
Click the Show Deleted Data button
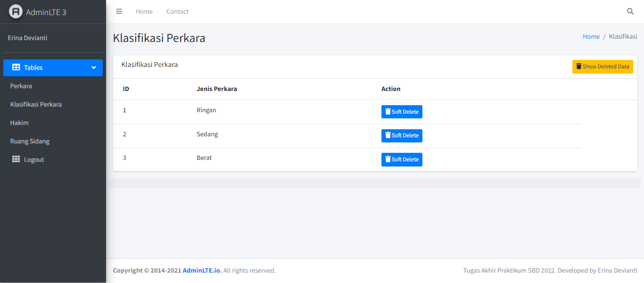tap(603, 66)
